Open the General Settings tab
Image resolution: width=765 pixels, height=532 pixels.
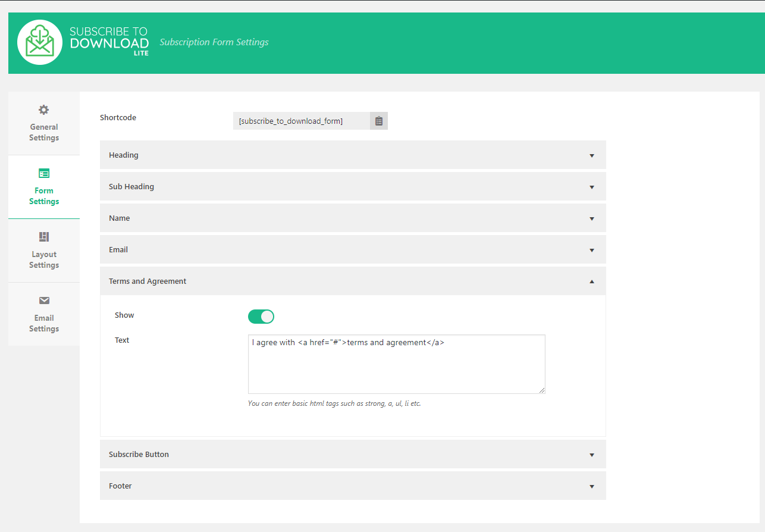[44, 123]
